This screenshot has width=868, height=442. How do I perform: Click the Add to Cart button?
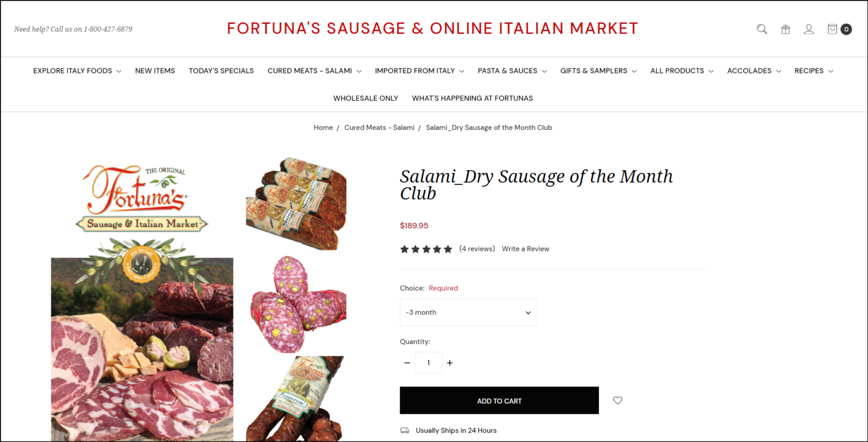[499, 400]
